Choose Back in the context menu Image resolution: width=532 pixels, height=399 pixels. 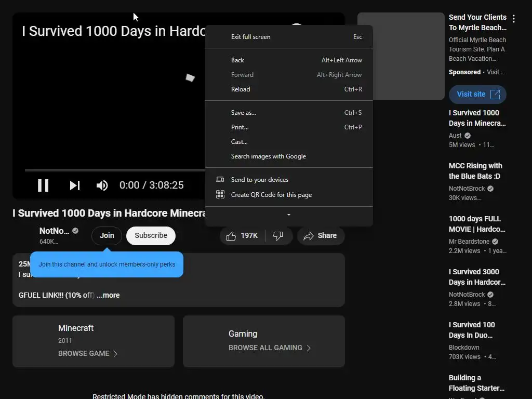[x=289, y=60]
